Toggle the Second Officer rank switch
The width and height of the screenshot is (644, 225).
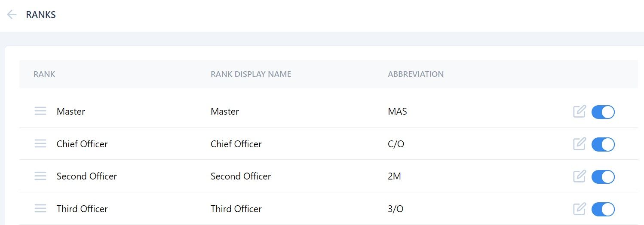603,176
